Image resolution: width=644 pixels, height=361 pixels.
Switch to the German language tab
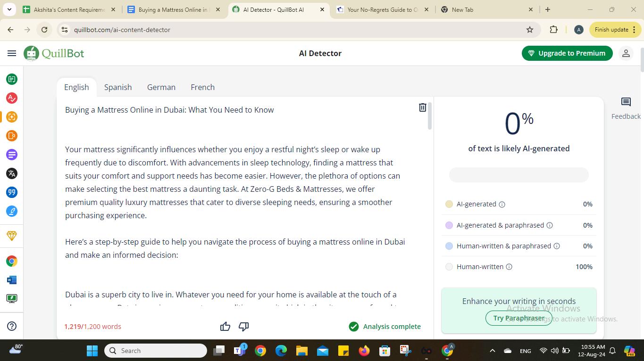[x=161, y=87]
